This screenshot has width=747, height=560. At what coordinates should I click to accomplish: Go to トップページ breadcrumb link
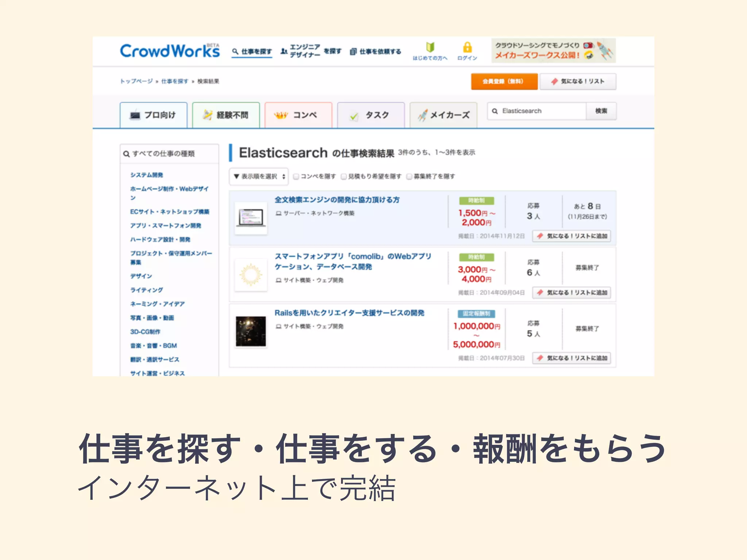point(136,81)
